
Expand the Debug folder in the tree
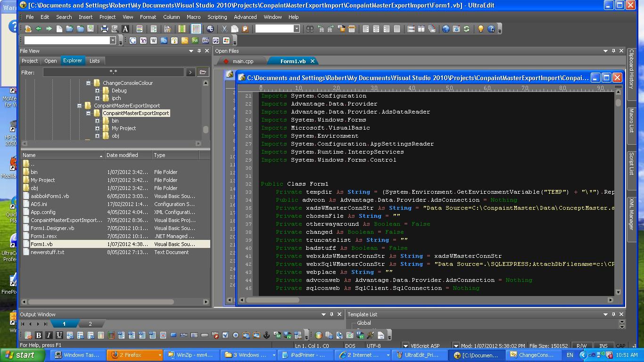(97, 90)
